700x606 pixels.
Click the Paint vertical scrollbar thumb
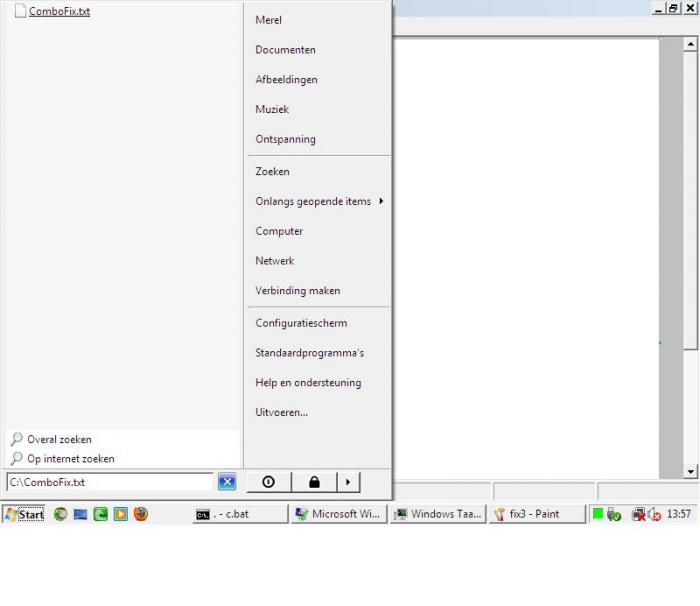690,200
